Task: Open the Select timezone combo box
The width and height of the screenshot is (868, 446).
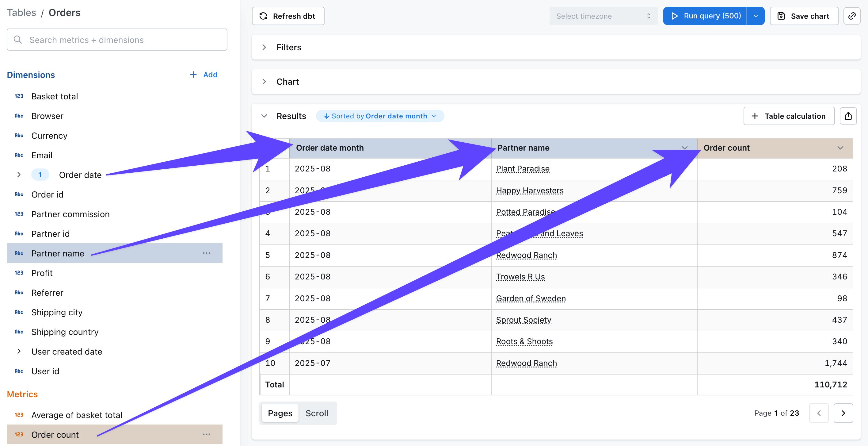Action: 603,16
